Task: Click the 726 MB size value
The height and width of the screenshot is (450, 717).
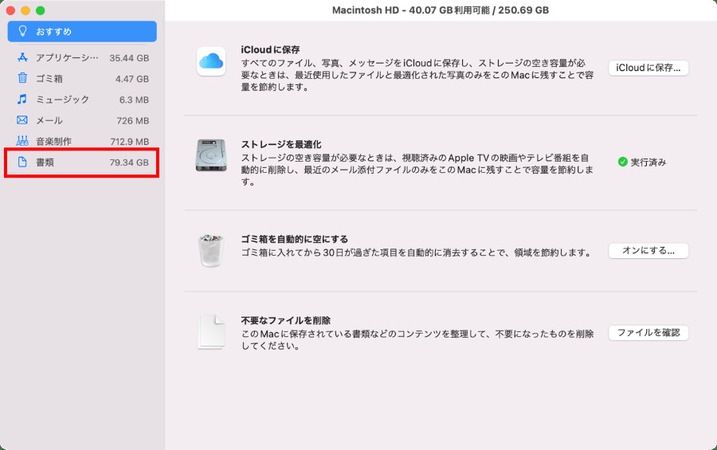Action: point(133,121)
